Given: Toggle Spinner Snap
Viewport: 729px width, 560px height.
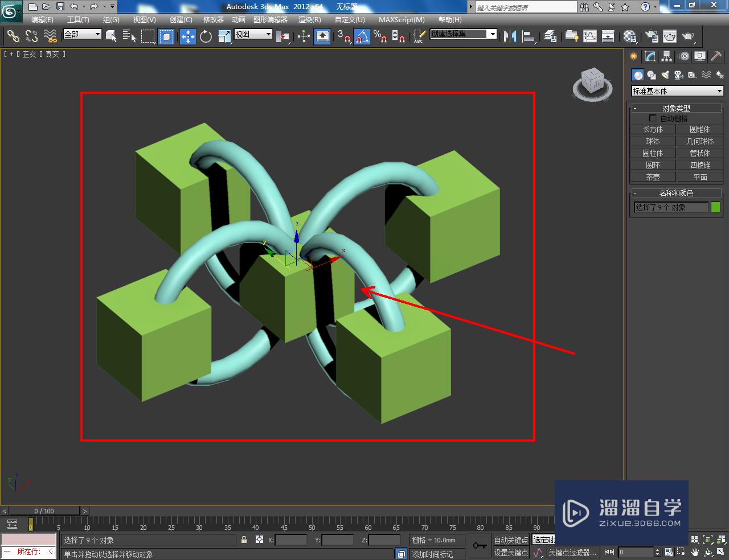Looking at the screenshot, I should coord(399,36).
